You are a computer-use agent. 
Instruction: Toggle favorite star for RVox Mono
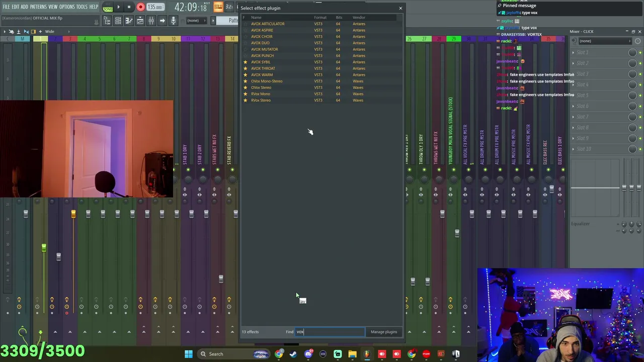click(x=246, y=94)
